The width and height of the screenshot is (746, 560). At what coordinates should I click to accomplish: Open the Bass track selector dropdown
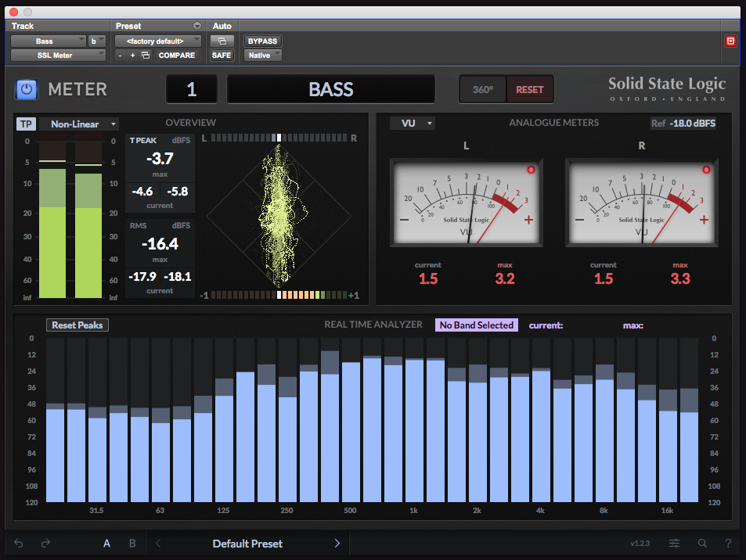(x=48, y=41)
